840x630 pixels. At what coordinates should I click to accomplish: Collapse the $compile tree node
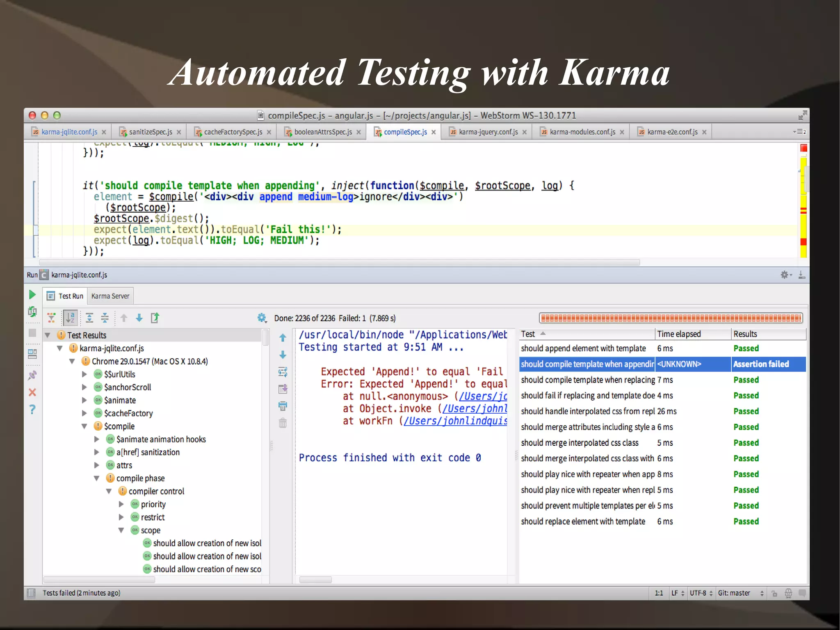84,426
